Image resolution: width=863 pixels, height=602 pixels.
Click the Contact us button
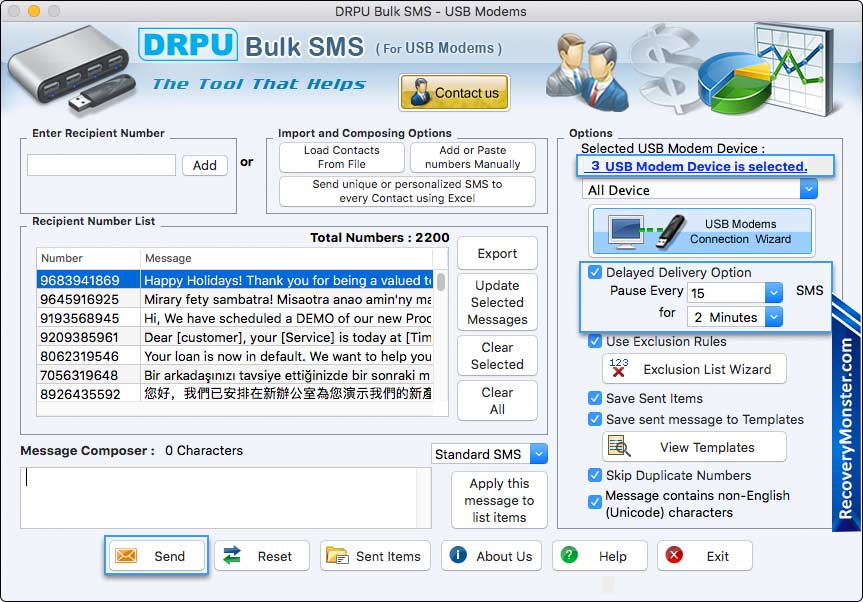pyautogui.click(x=454, y=92)
